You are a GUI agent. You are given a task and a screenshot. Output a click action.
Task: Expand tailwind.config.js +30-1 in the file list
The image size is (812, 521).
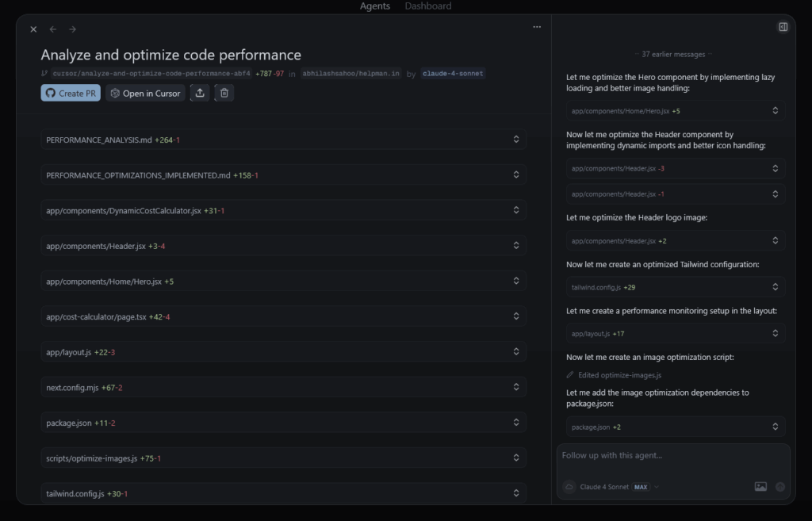pyautogui.click(x=284, y=493)
